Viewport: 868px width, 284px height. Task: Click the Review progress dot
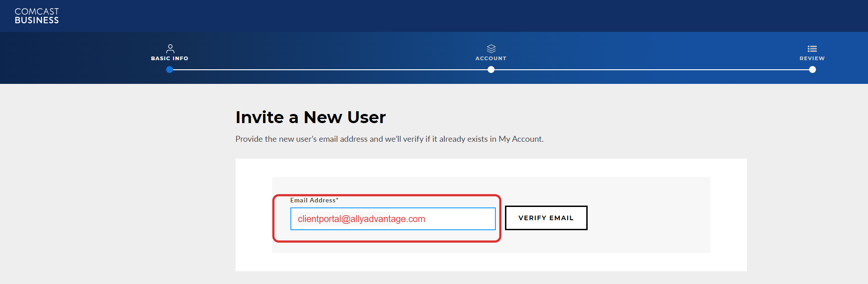(812, 70)
